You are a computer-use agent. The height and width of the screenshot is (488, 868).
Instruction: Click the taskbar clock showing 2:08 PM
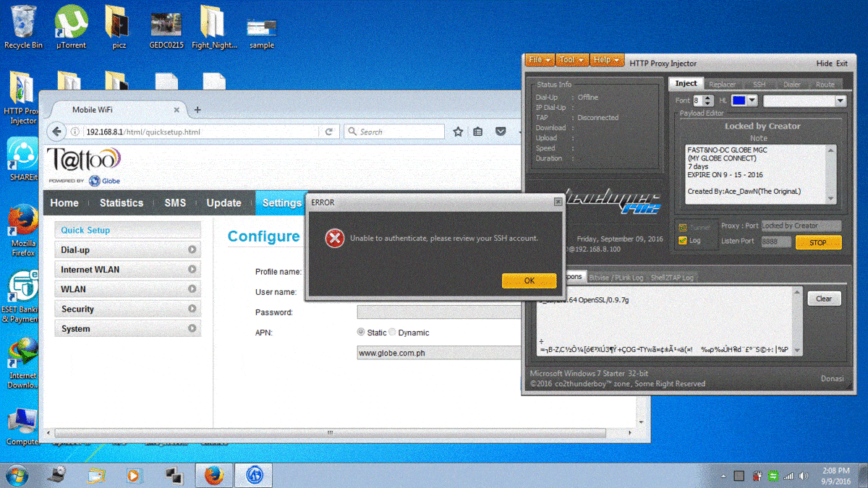point(835,475)
